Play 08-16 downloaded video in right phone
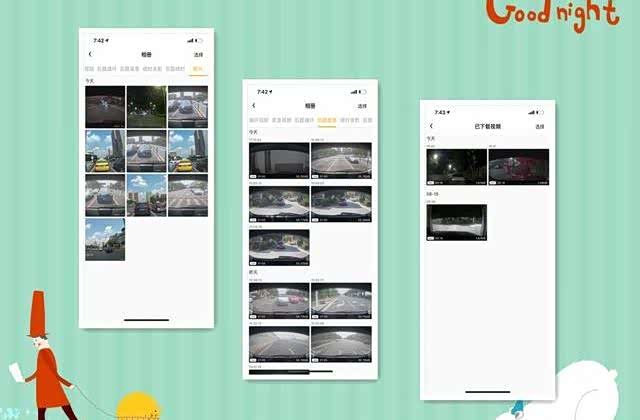The height and width of the screenshot is (420, 640). [456, 223]
